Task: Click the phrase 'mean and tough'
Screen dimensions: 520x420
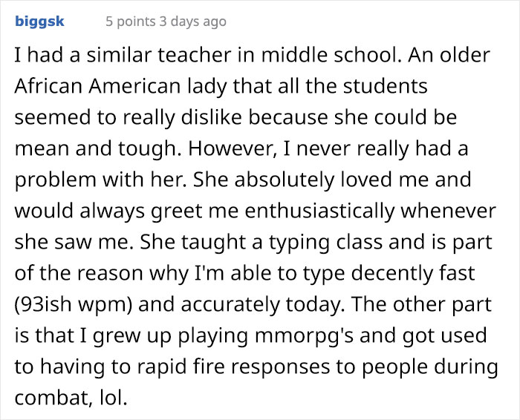Action: (95, 148)
